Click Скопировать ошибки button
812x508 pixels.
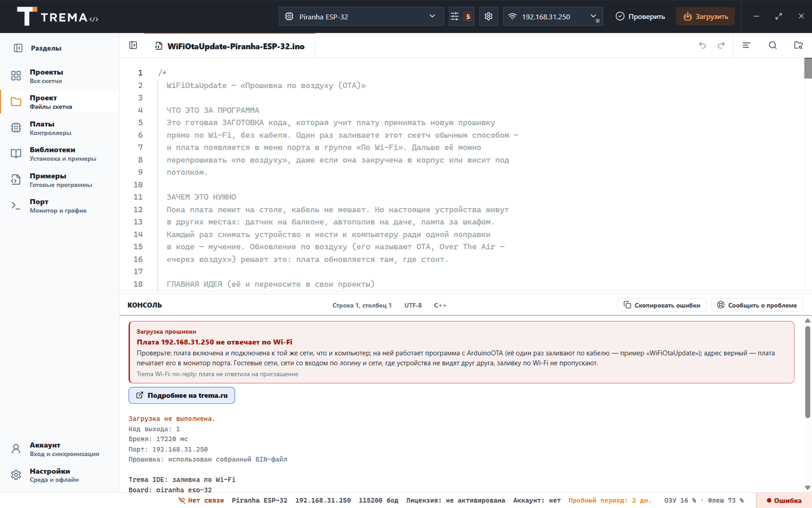662,305
